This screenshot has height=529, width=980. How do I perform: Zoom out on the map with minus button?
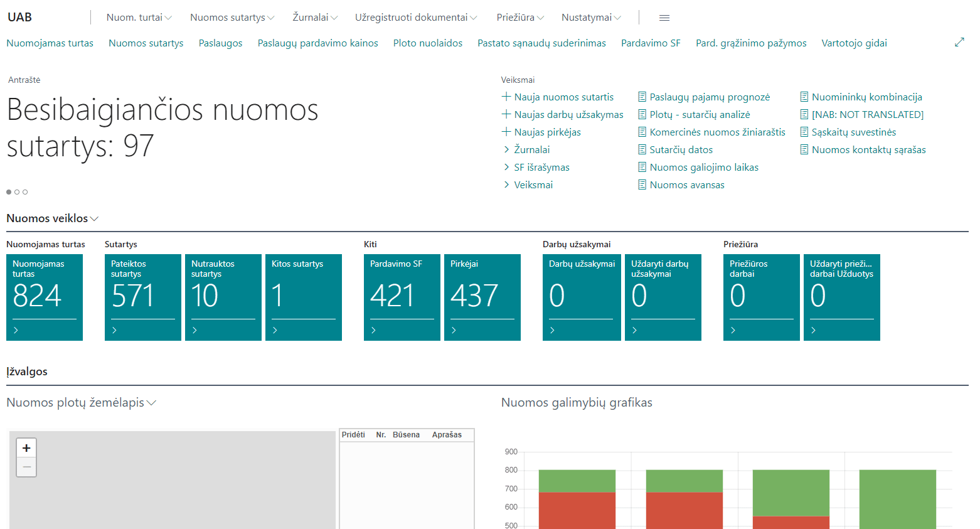coord(26,467)
